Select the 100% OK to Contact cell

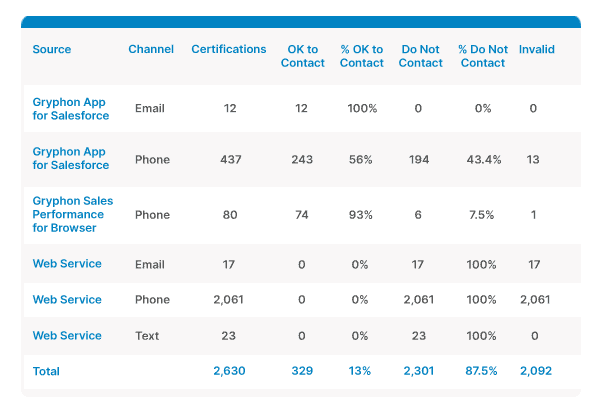362,108
